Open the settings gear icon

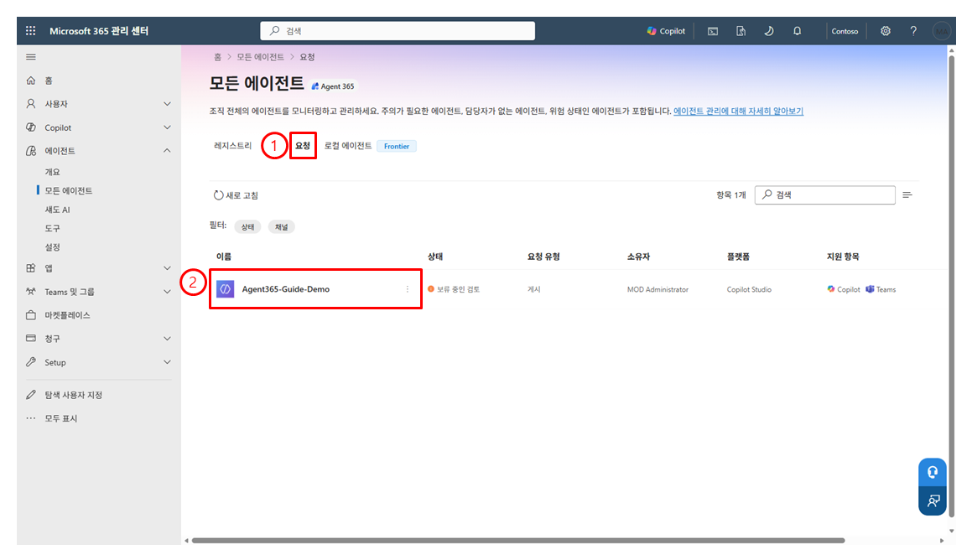pos(886,31)
